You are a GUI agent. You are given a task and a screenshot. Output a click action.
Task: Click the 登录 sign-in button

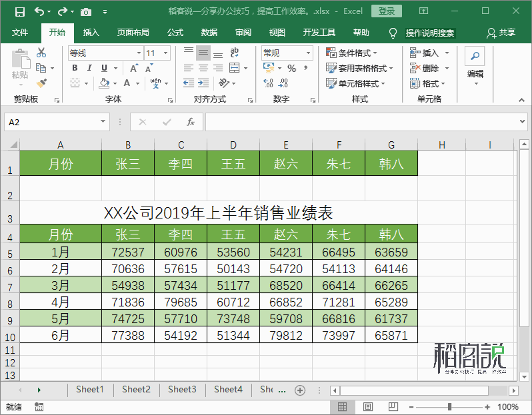pos(387,11)
